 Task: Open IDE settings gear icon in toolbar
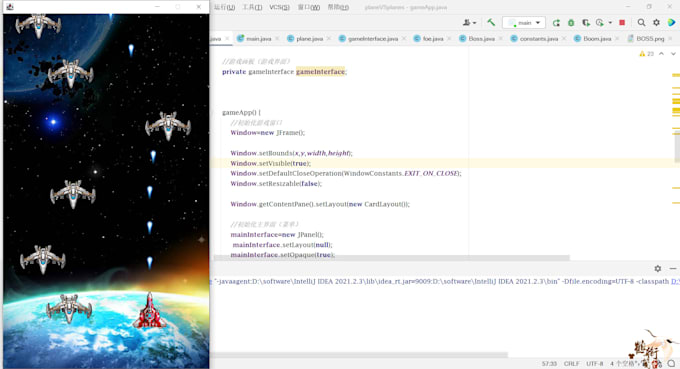(657, 23)
